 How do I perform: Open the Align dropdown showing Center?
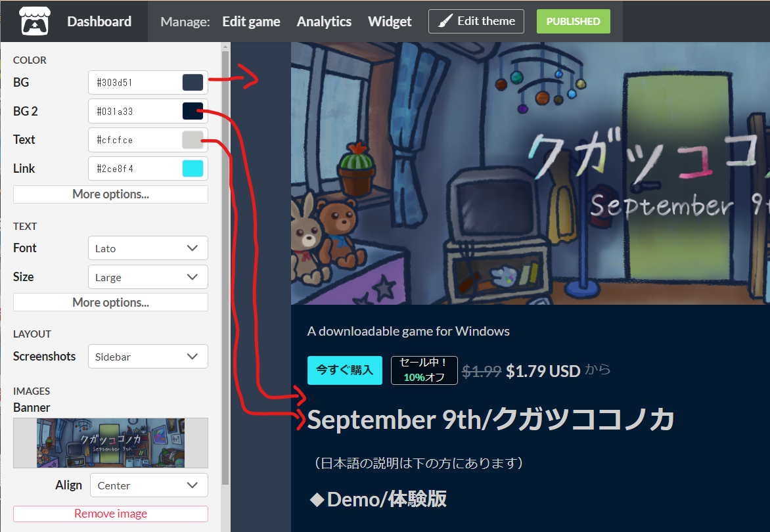(x=149, y=485)
